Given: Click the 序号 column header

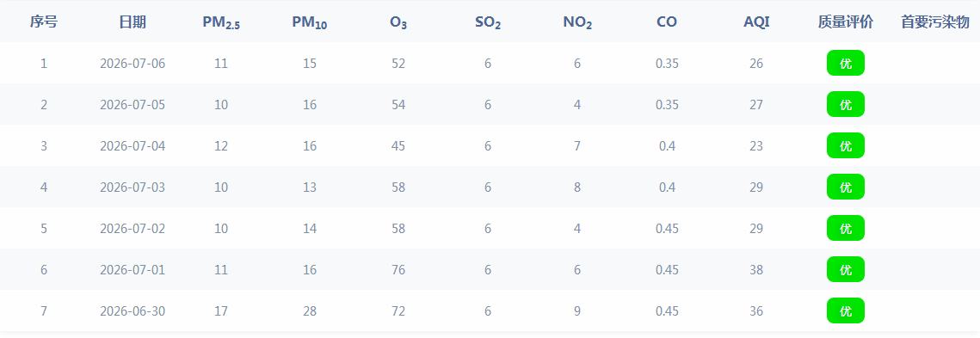Looking at the screenshot, I should coord(44,22).
